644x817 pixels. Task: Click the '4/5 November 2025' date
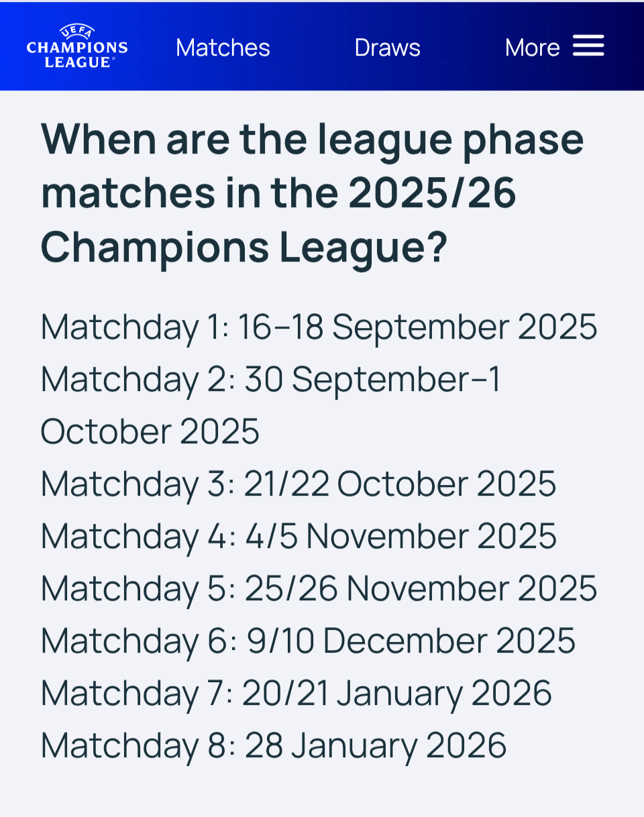(400, 536)
